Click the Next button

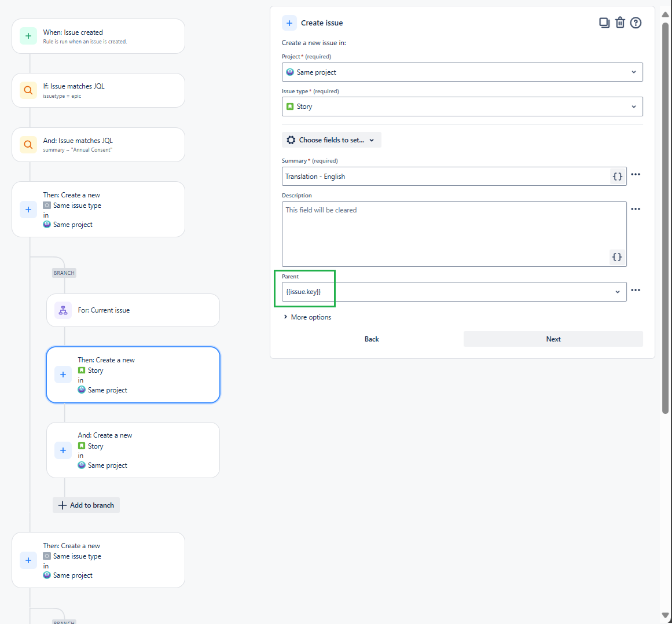coord(553,339)
